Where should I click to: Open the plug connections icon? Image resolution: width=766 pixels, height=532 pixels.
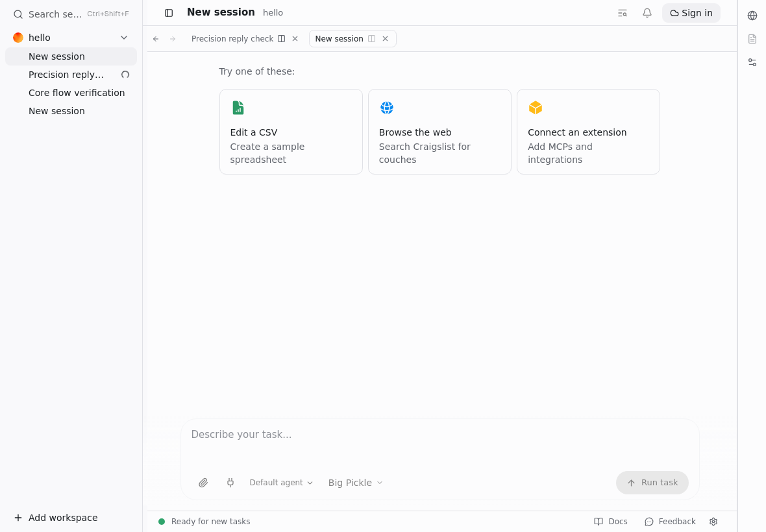(x=230, y=483)
